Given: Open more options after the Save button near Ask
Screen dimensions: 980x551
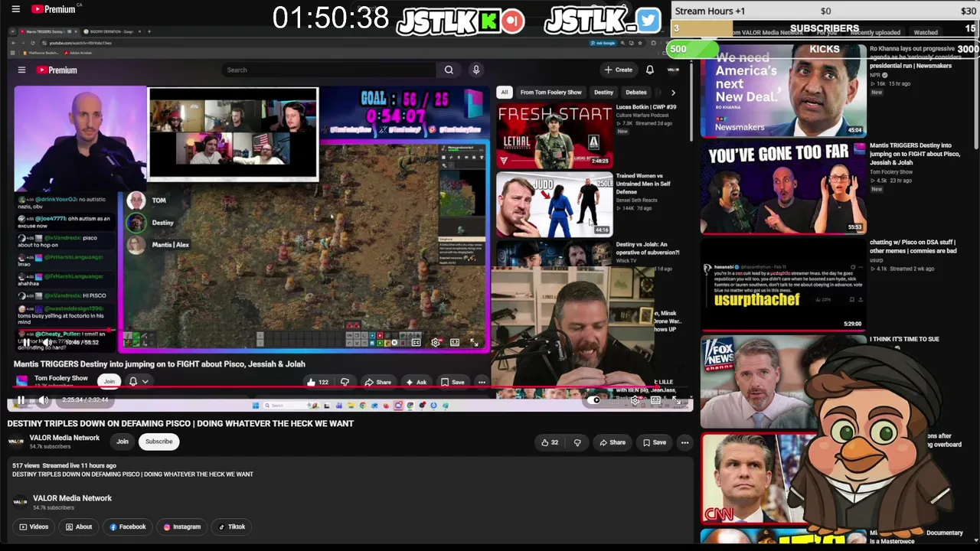Looking at the screenshot, I should point(482,382).
